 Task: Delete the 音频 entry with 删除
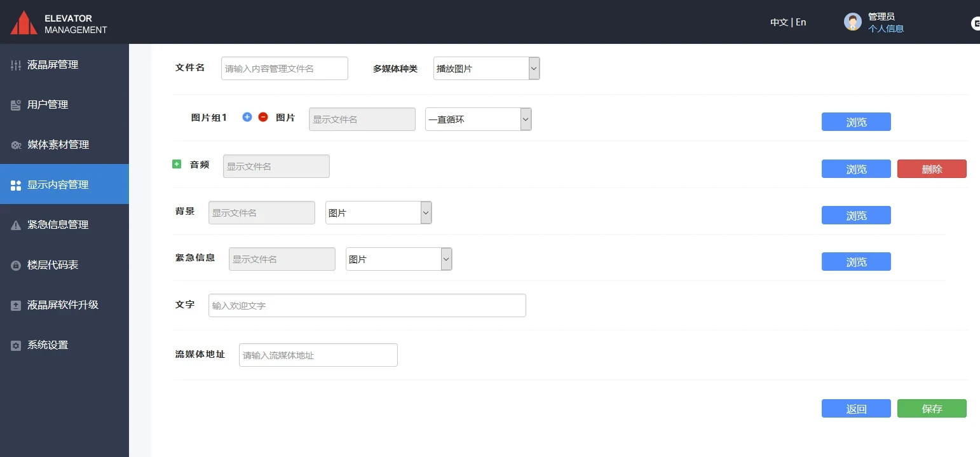(932, 169)
